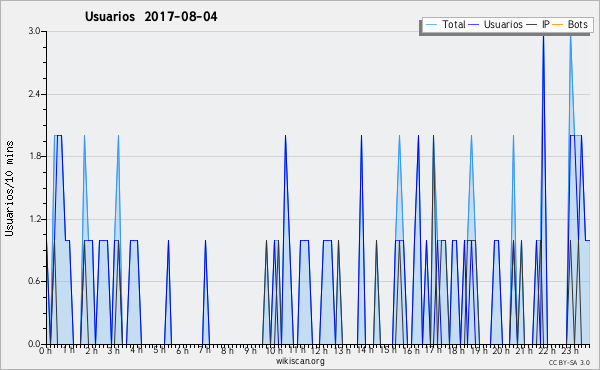Click the y-axis value 1.8
Viewport: 600px width, 370px height.
coord(34,156)
